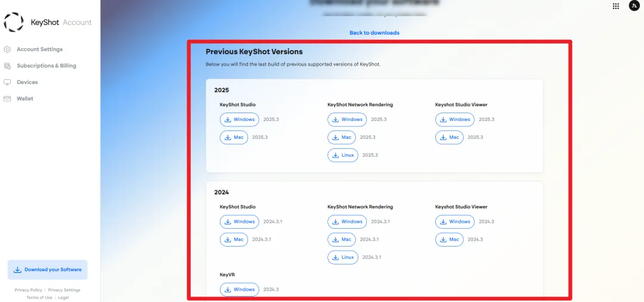Screen dimensions: 644x302
Task: Download 2025 KeyShot Studio for Windows
Action: point(240,119)
